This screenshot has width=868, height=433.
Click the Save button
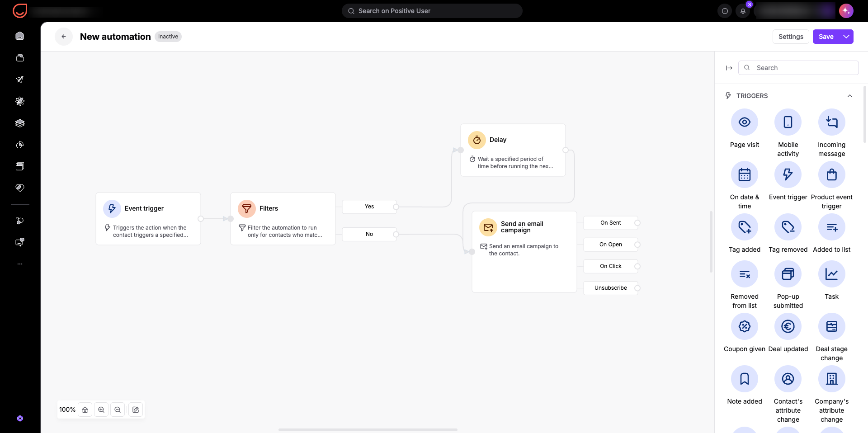[826, 37]
